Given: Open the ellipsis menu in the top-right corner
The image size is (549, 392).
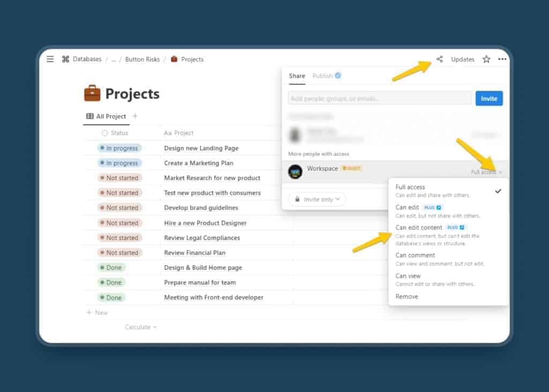Looking at the screenshot, I should point(502,59).
